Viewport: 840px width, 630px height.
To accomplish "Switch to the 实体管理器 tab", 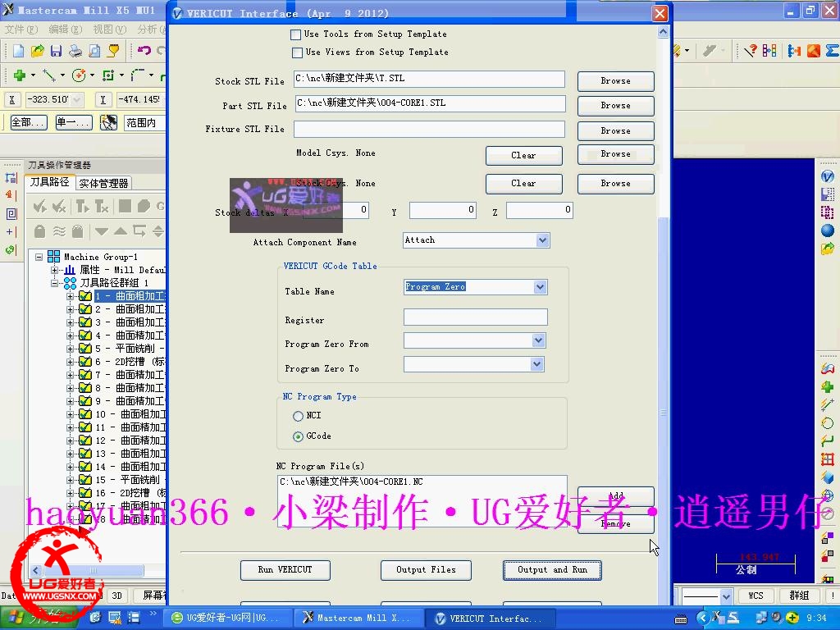I will coord(103,183).
